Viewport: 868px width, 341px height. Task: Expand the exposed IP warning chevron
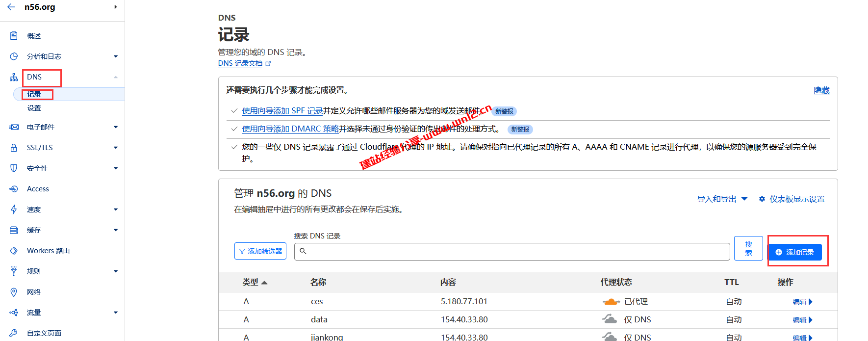(234, 147)
